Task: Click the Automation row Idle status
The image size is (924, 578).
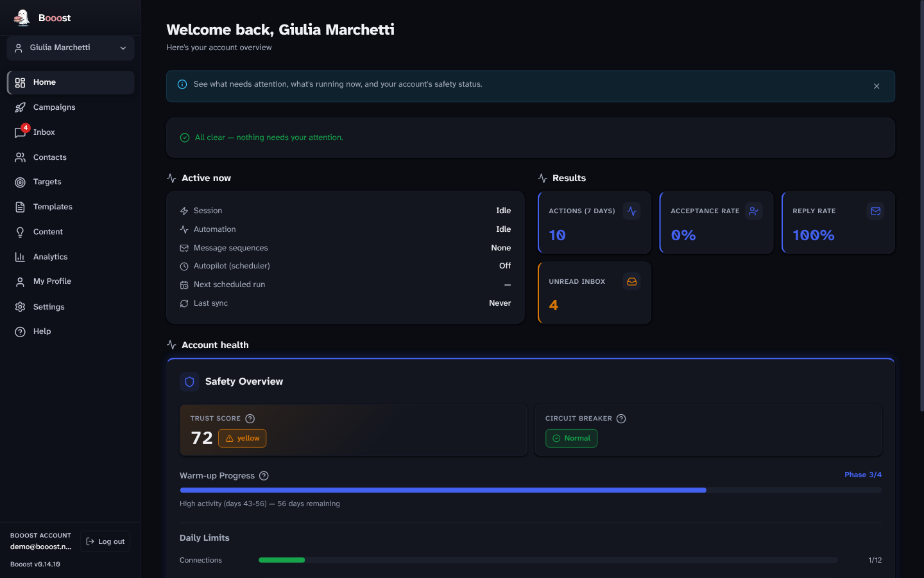Action: point(504,229)
